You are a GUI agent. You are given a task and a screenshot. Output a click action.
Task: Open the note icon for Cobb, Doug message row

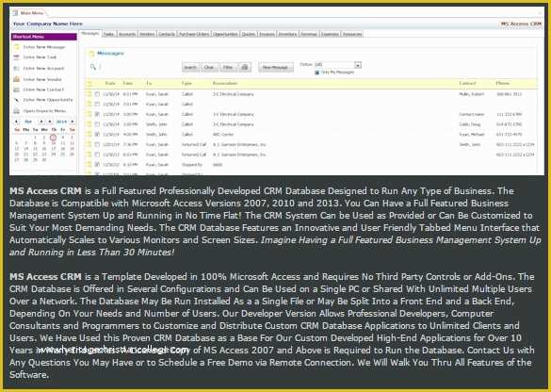coord(89,124)
